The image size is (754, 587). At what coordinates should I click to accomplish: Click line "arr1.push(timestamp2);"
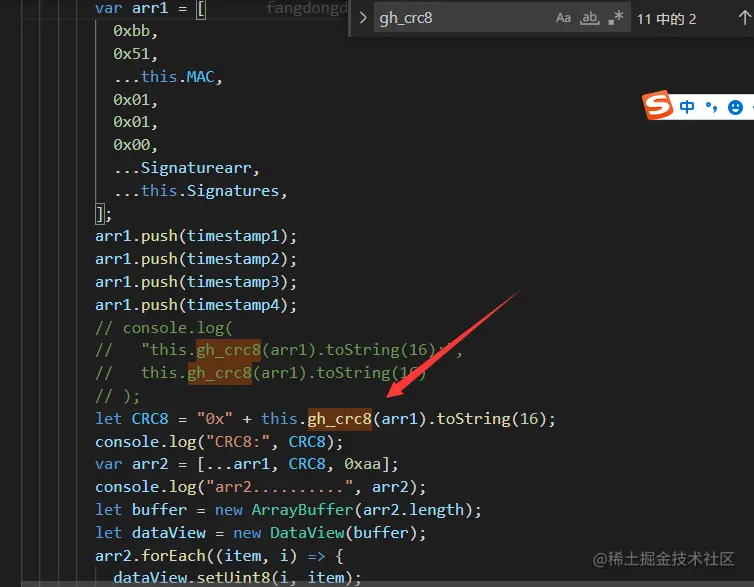coord(196,259)
